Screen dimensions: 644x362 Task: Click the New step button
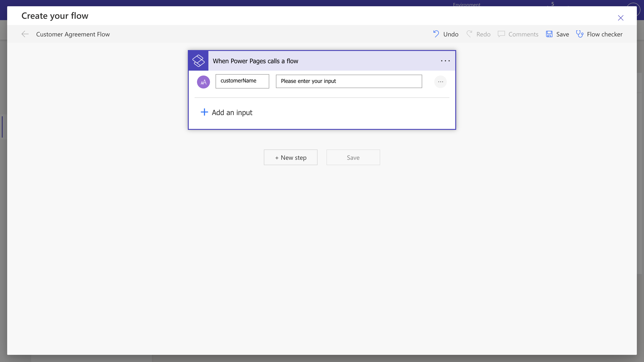click(290, 157)
